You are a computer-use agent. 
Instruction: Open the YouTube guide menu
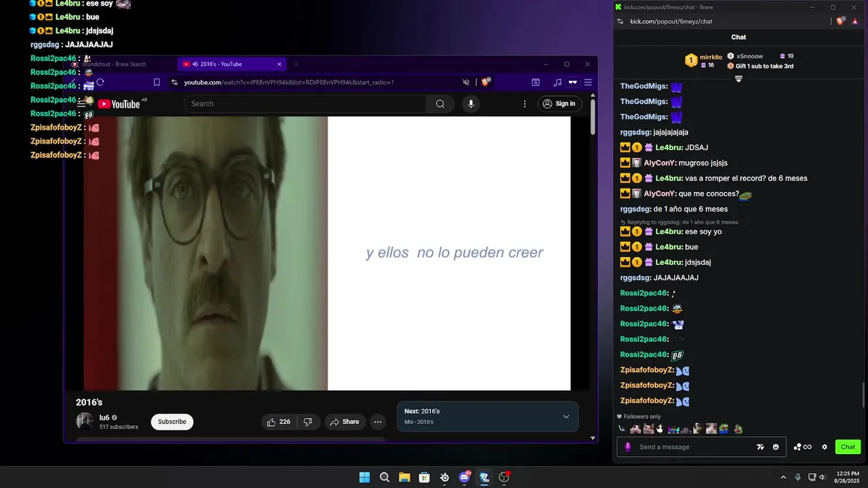tap(82, 104)
